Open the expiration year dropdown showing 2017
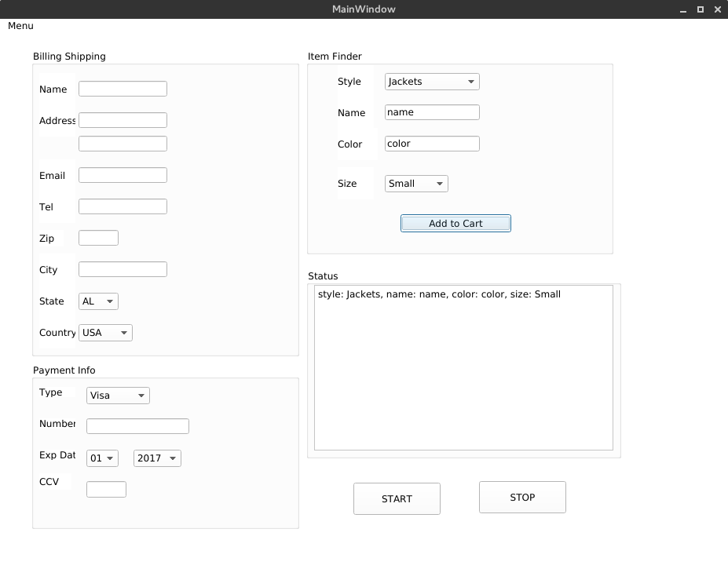Screen dimensions: 728x569 [157, 458]
